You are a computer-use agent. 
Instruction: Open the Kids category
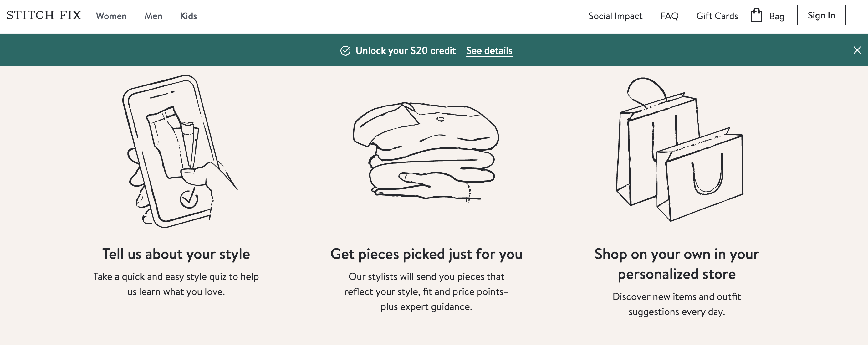coord(188,16)
